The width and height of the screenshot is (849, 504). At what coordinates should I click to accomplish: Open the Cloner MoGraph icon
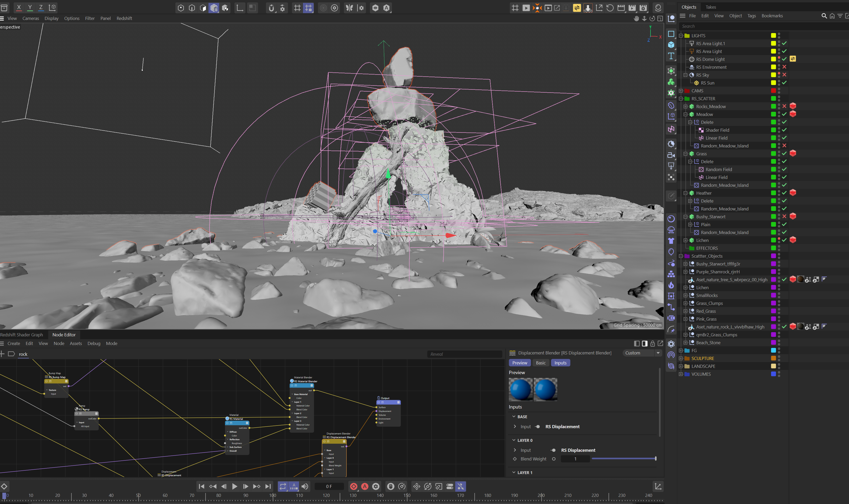click(671, 82)
